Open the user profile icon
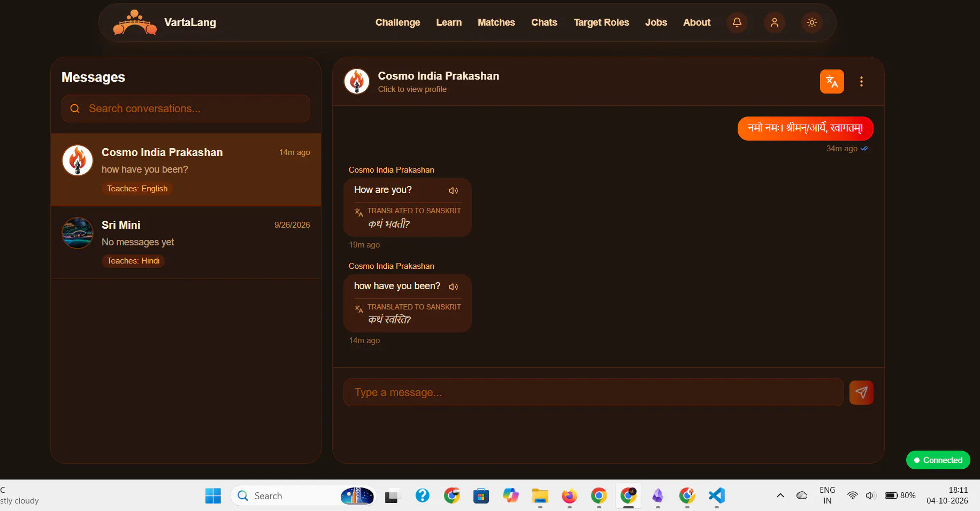 click(774, 22)
